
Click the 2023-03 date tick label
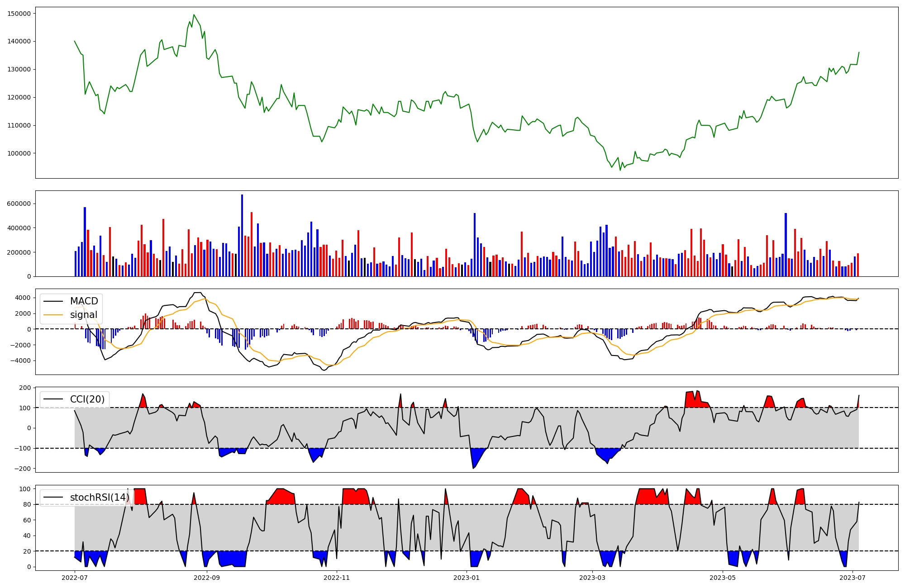pyautogui.click(x=592, y=578)
